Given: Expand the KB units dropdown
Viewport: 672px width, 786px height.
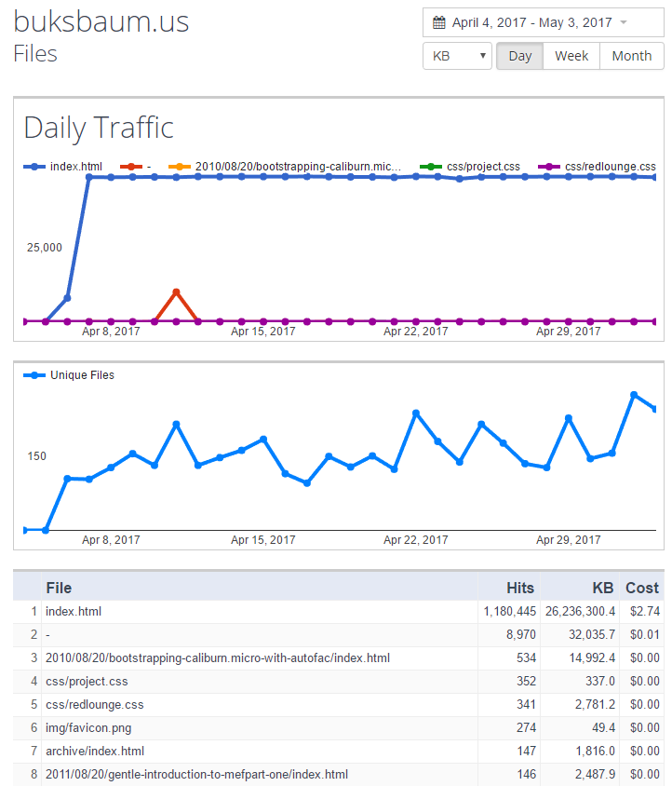Looking at the screenshot, I should click(458, 56).
